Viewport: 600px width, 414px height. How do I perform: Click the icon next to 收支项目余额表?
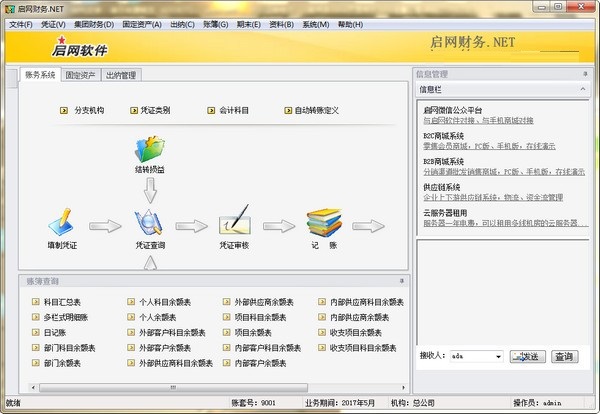pos(322,333)
